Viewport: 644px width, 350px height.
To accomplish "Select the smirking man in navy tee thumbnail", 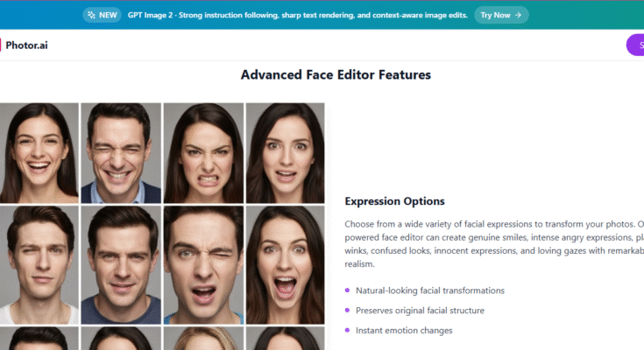I will click(121, 265).
